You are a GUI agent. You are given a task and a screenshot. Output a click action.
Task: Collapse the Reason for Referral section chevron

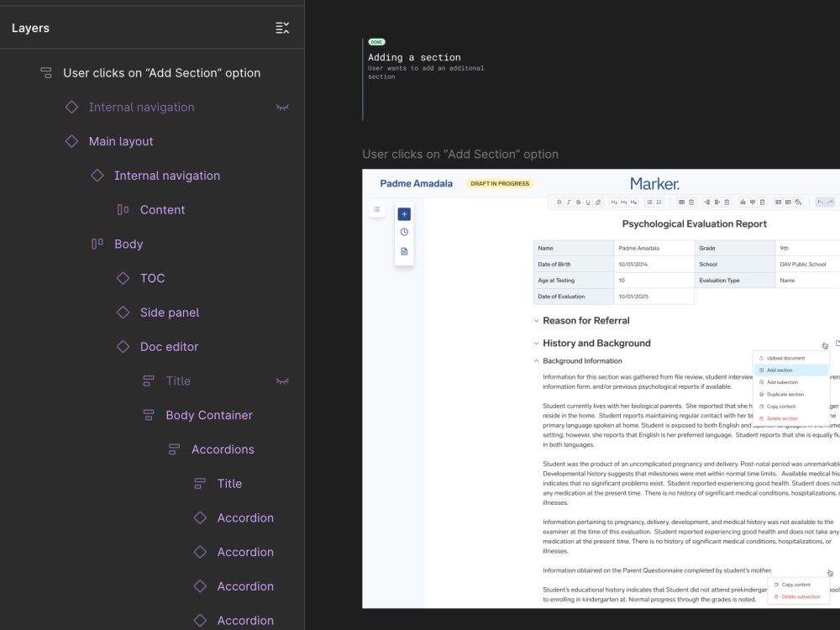[x=536, y=321]
